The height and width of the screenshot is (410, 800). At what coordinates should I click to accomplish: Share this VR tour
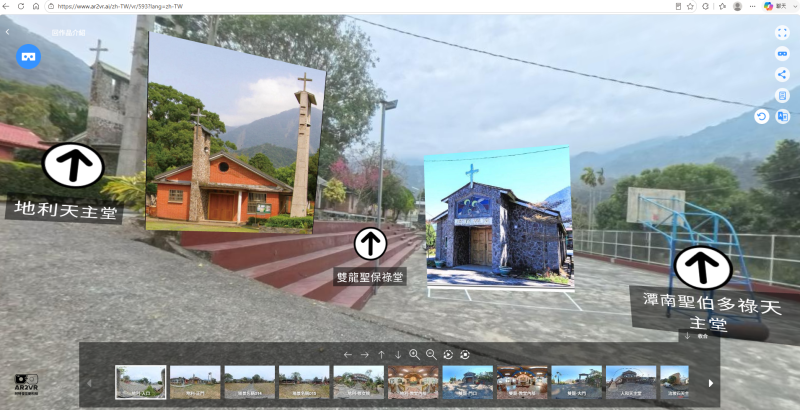pyautogui.click(x=782, y=74)
